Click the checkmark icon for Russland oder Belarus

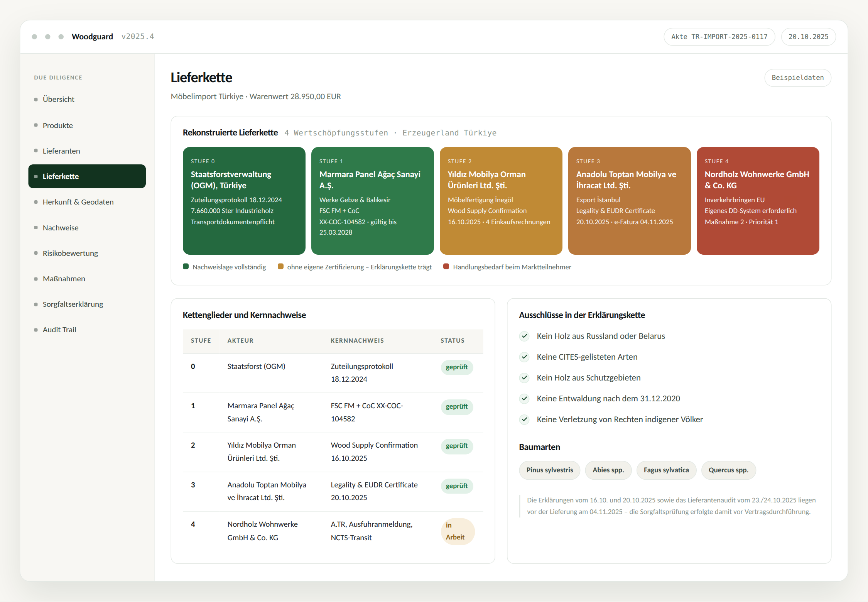(524, 336)
